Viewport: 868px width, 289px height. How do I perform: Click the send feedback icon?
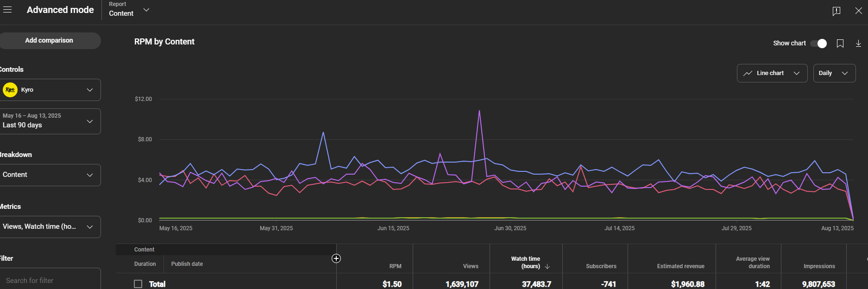click(836, 11)
